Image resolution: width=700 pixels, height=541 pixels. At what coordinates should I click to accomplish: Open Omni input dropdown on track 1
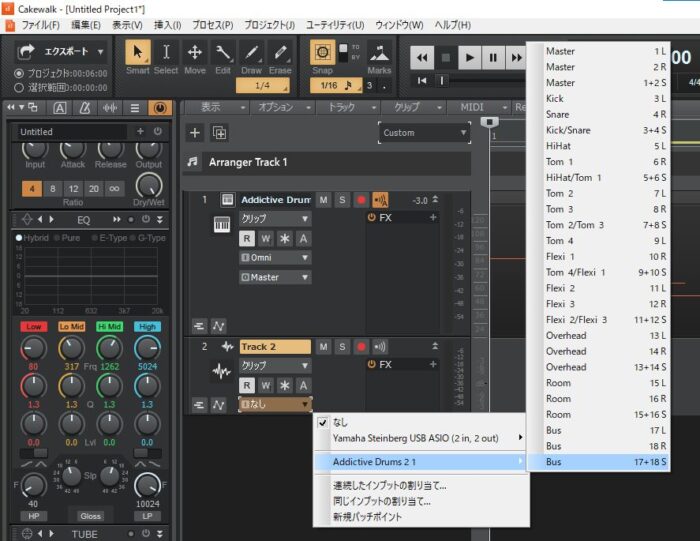pyautogui.click(x=275, y=258)
